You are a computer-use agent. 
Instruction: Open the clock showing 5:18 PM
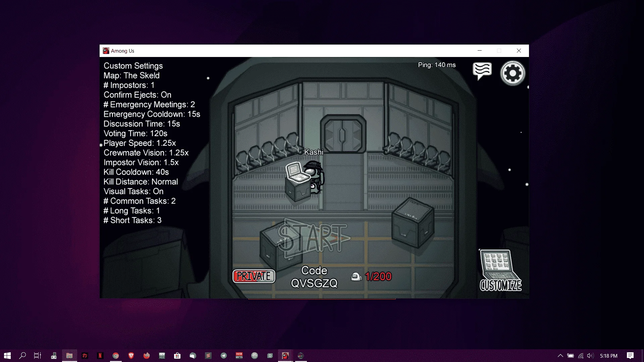click(609, 356)
